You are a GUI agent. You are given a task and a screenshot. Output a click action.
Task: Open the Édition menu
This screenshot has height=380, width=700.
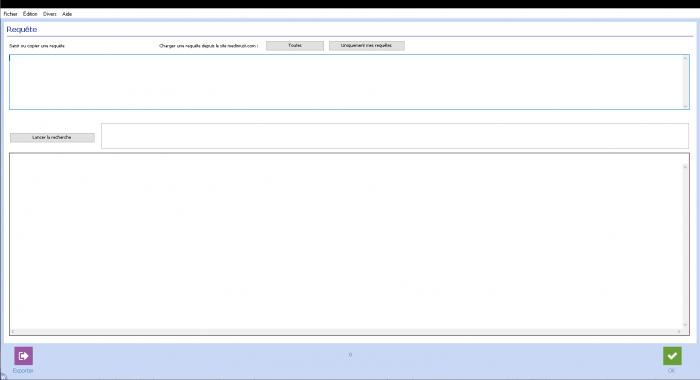pyautogui.click(x=30, y=14)
